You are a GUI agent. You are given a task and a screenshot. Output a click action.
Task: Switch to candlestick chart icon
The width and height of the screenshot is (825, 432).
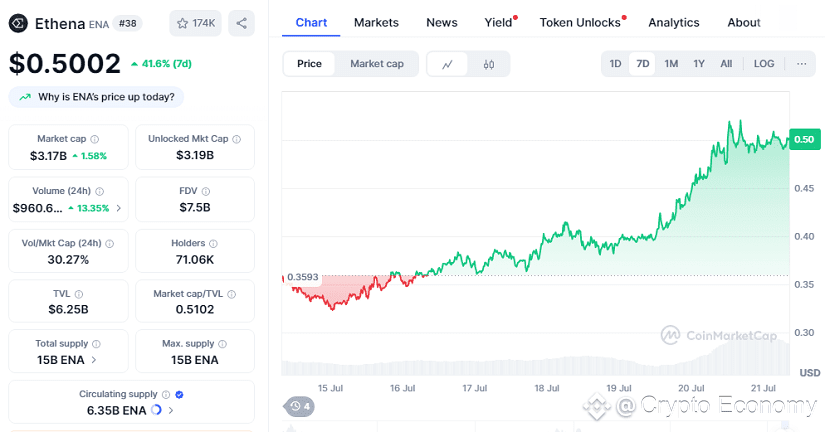pyautogui.click(x=489, y=64)
